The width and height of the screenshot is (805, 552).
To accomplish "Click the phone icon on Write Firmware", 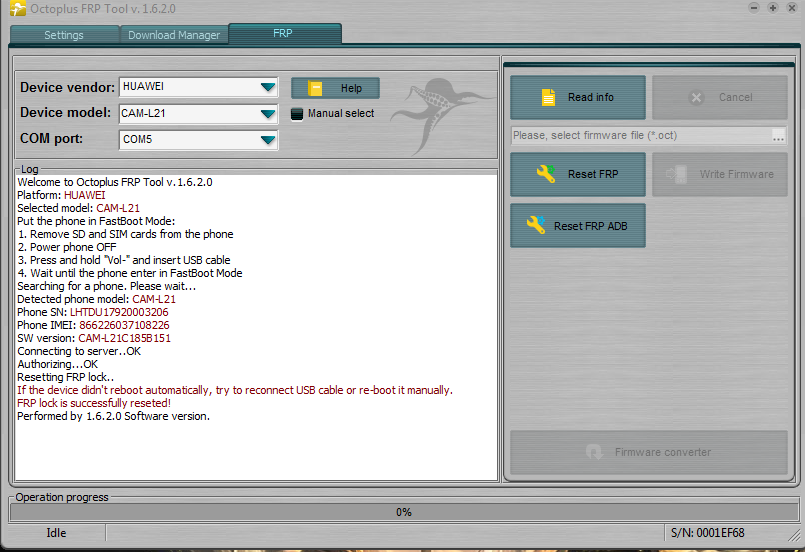I will tap(676, 174).
